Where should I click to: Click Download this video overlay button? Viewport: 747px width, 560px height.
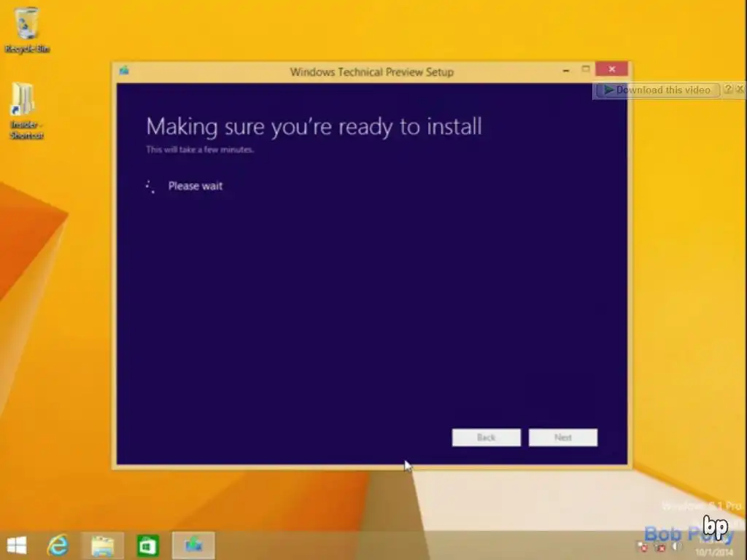pyautogui.click(x=657, y=90)
